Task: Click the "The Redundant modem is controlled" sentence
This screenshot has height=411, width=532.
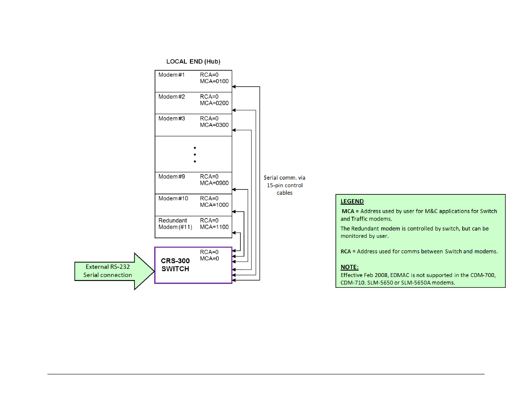Action: coord(414,232)
